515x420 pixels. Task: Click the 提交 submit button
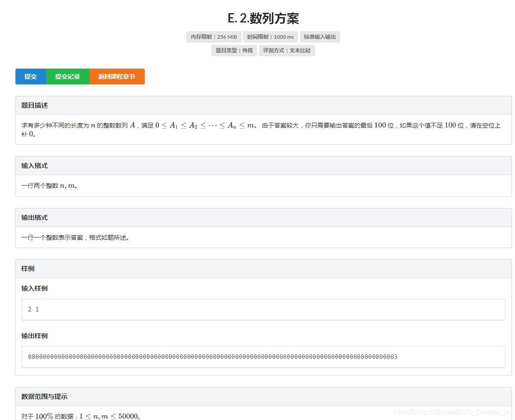tap(30, 76)
